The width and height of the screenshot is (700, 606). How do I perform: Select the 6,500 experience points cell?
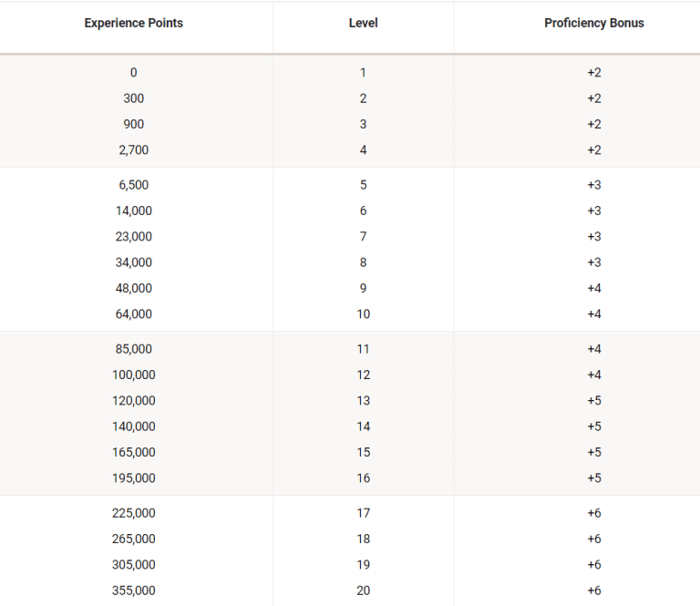tap(133, 185)
